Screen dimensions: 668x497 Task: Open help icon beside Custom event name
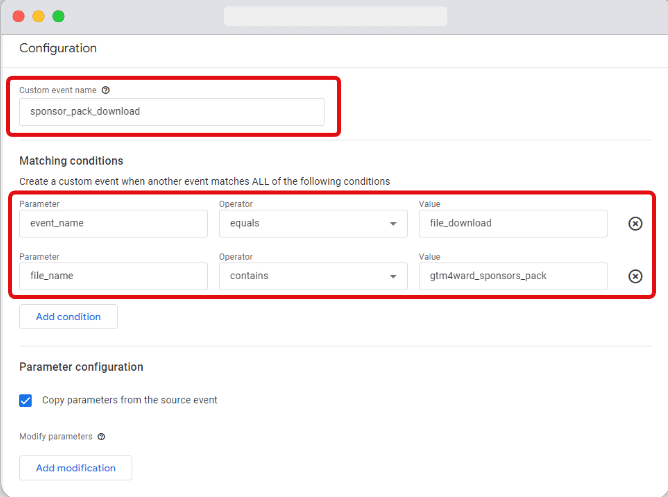[x=106, y=90]
